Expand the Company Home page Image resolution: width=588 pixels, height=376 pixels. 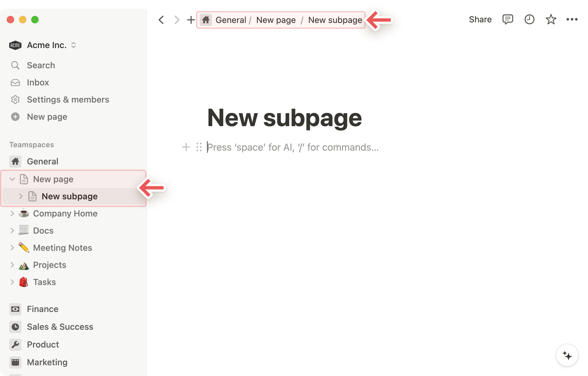[x=12, y=213]
